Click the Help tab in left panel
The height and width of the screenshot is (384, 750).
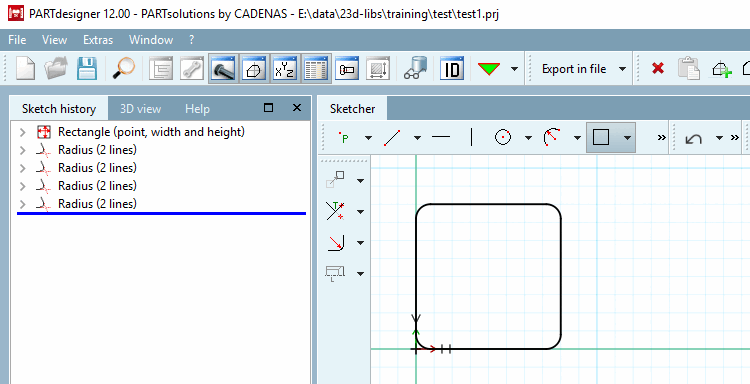click(197, 109)
